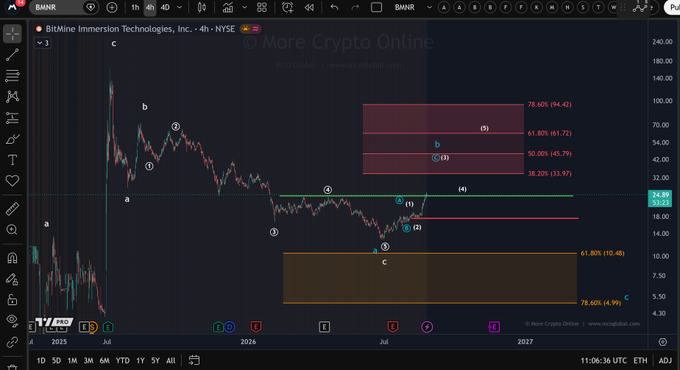Select the Text annotation tool
The image size is (680, 370).
click(x=12, y=160)
